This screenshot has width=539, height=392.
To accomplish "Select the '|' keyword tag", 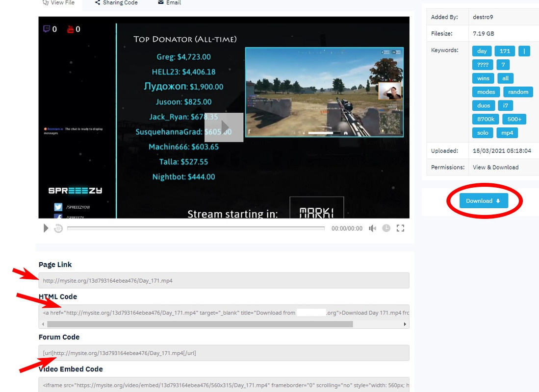I will point(524,51).
